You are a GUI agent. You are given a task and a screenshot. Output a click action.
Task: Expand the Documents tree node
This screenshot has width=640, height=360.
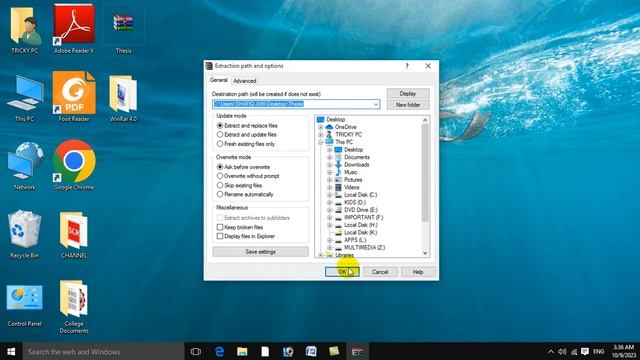pyautogui.click(x=330, y=157)
